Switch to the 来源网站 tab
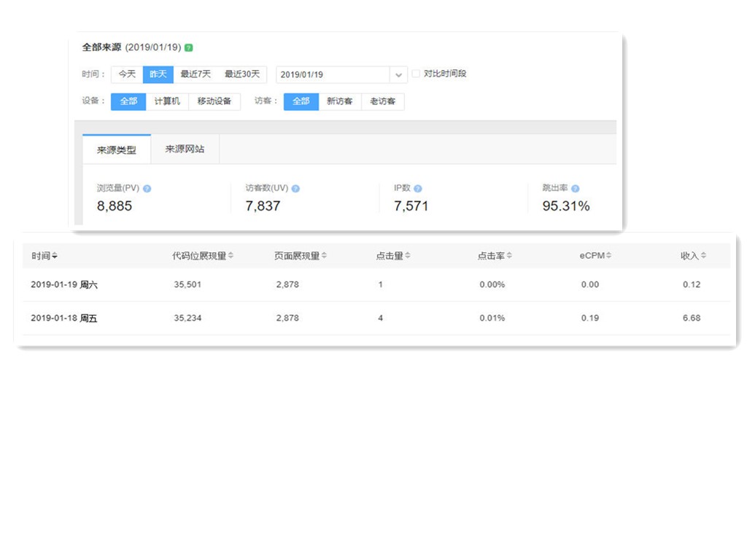Image resolution: width=747 pixels, height=560 pixels. (185, 149)
